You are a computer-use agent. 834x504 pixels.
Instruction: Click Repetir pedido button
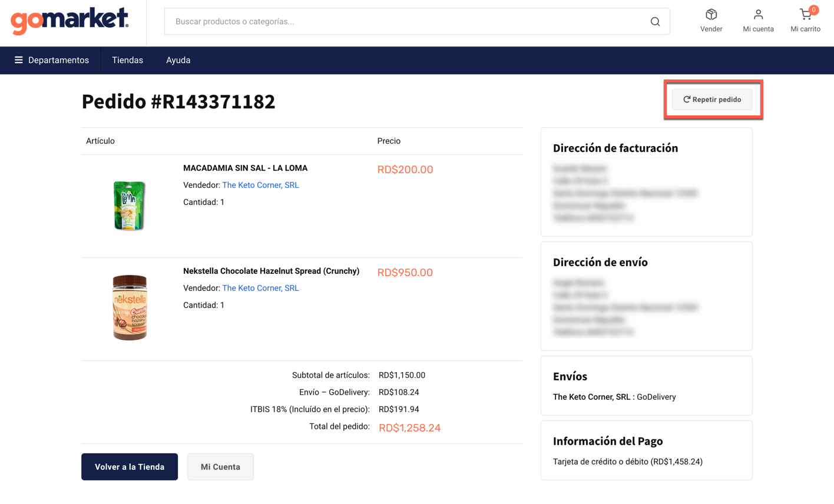[x=712, y=100]
